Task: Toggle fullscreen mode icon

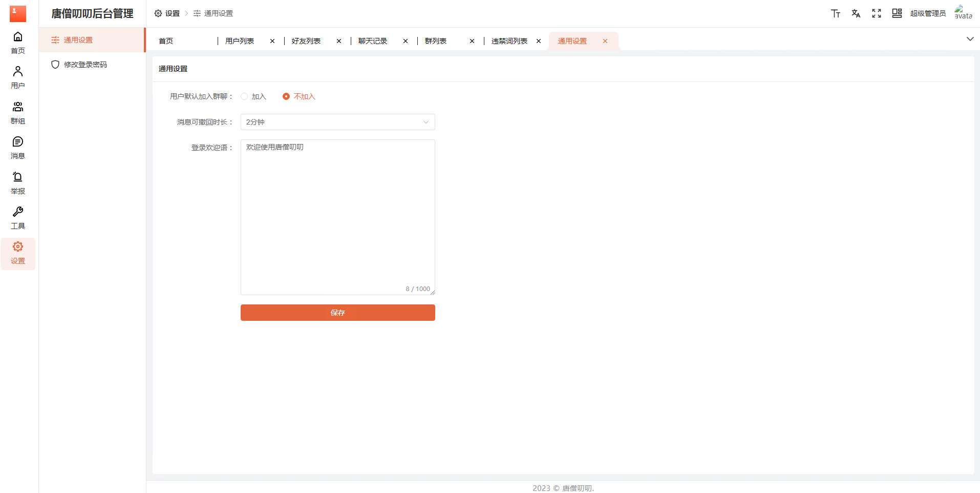Action: tap(877, 13)
